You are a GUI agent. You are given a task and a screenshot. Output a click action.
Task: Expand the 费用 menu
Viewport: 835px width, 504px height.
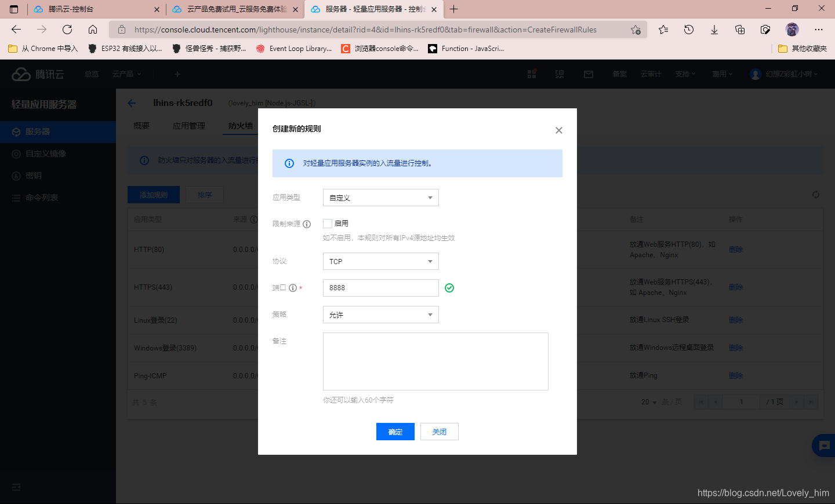tap(723, 74)
